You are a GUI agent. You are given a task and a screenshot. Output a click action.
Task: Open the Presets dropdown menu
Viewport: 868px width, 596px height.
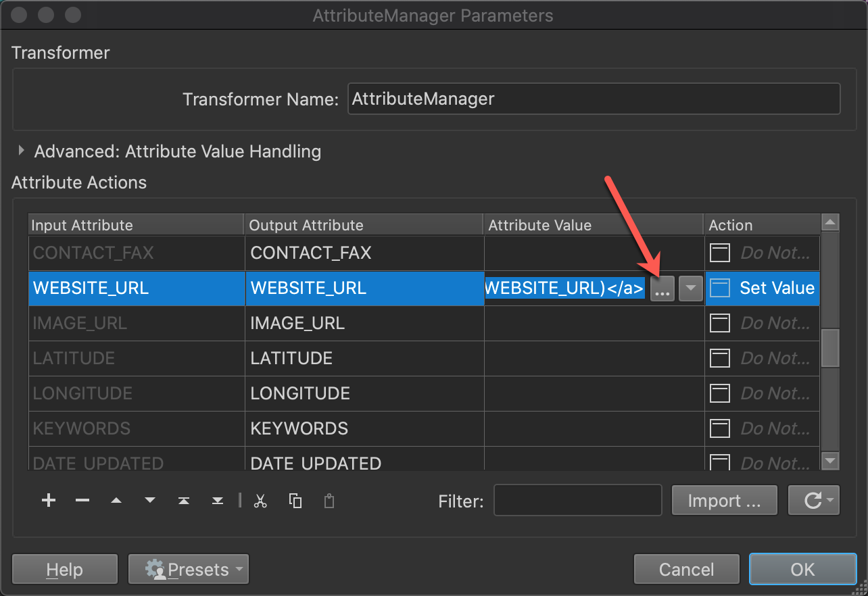click(x=189, y=570)
